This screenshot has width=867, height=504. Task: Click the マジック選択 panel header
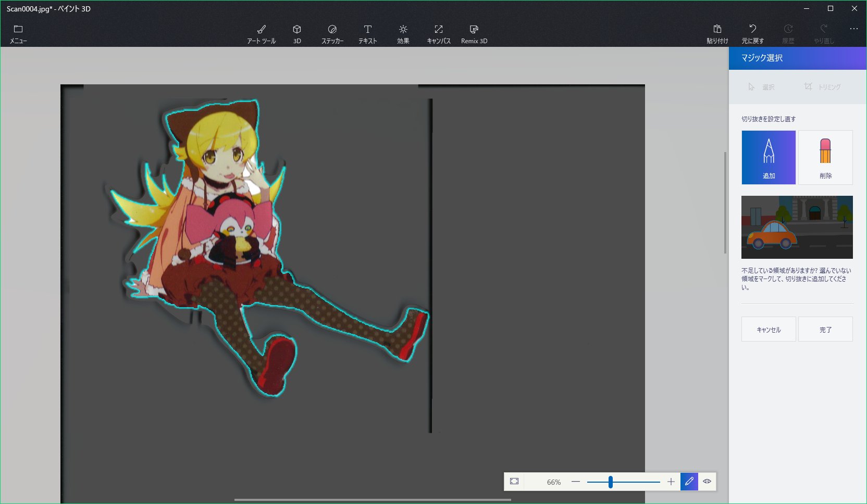[x=797, y=58]
